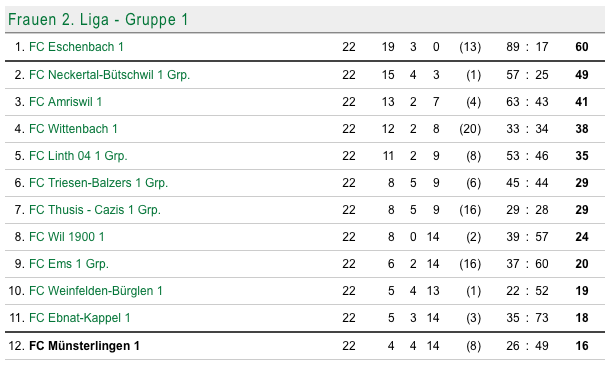
Task: Open the FC Eschenbach 1 team link
Action: (x=76, y=47)
